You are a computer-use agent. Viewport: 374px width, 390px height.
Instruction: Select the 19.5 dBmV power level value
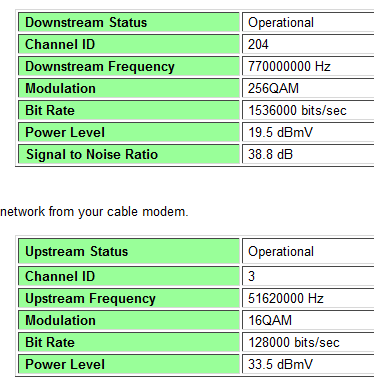280,132
